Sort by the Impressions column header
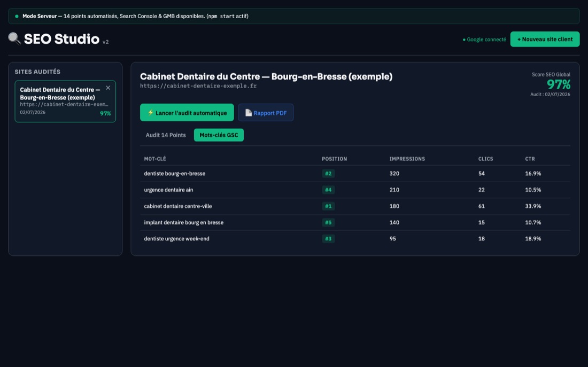 pyautogui.click(x=407, y=159)
